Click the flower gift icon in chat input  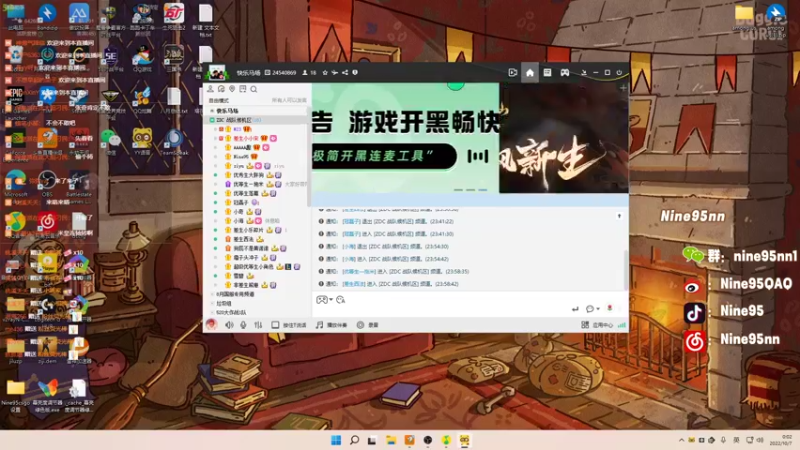click(x=610, y=308)
